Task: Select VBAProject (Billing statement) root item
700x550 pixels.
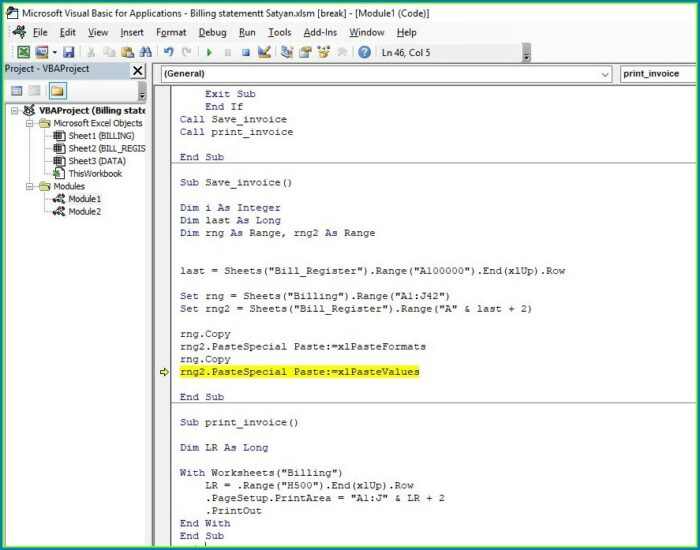Action: 92,110
